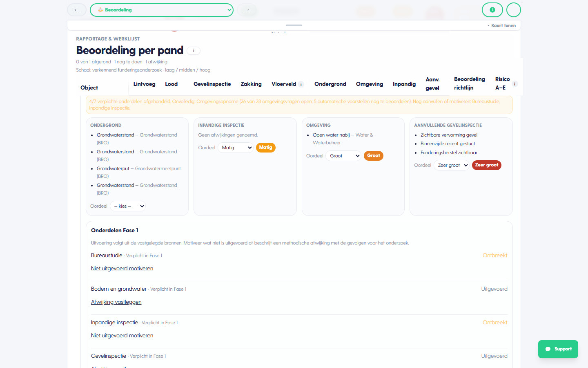
Task: Click Ontbreekt status for Inpandige inspectie
Action: pyautogui.click(x=495, y=323)
